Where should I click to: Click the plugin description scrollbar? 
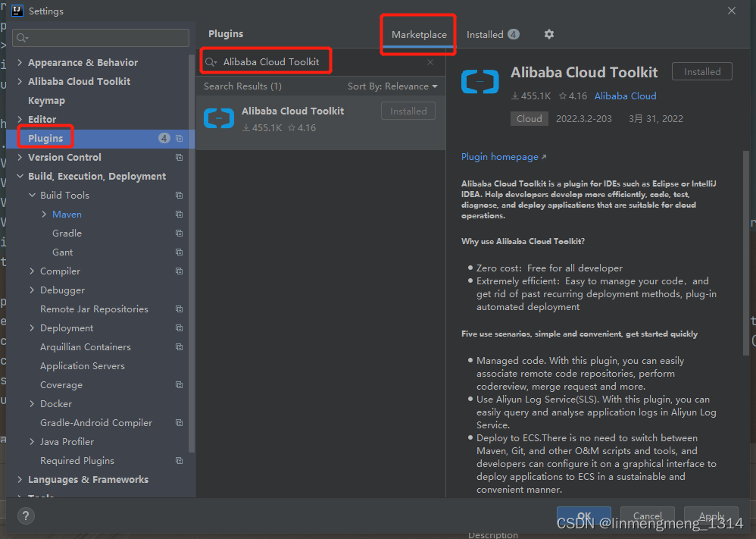[746, 253]
